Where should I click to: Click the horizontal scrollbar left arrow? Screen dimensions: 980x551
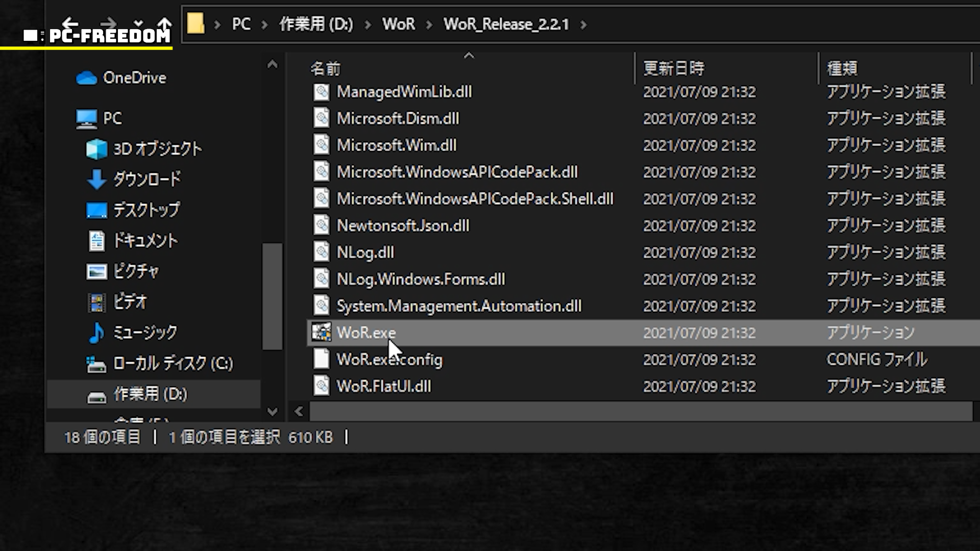pyautogui.click(x=299, y=411)
